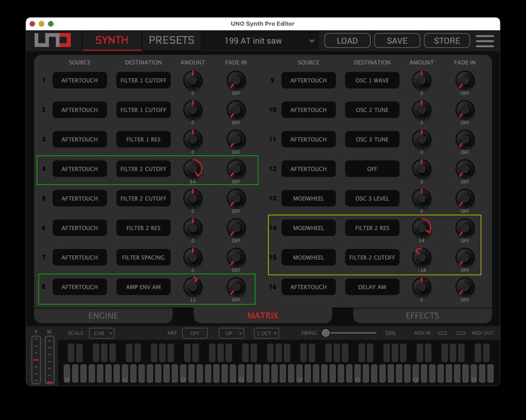Open row 7 destination FILTER SPACING selector
The image size is (526, 420).
(143, 257)
